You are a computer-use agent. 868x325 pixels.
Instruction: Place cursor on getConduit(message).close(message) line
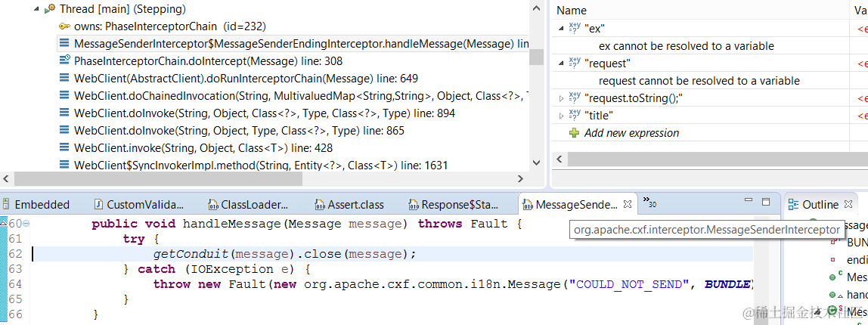[x=284, y=254]
